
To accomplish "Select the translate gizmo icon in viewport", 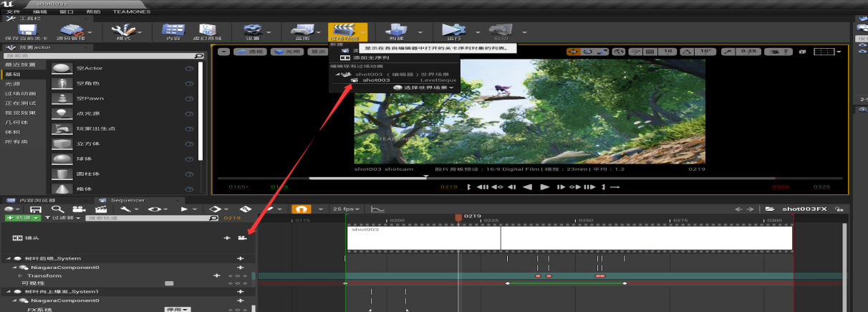I will tap(574, 52).
